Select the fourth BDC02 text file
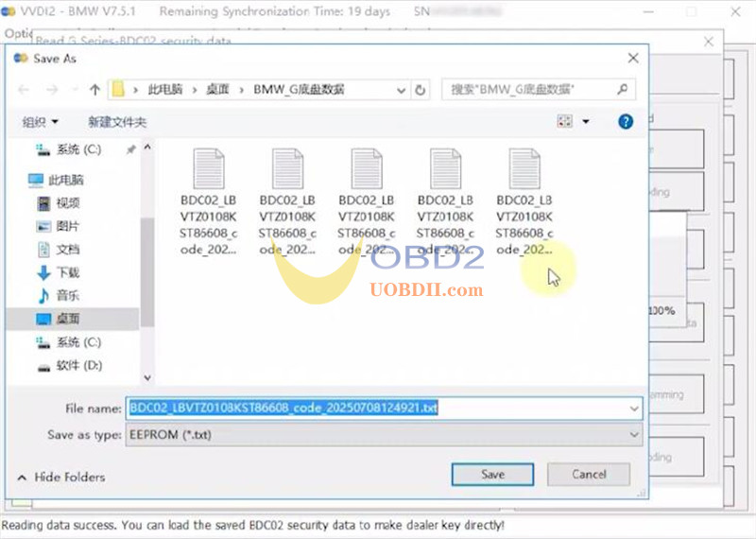 pyautogui.click(x=445, y=202)
